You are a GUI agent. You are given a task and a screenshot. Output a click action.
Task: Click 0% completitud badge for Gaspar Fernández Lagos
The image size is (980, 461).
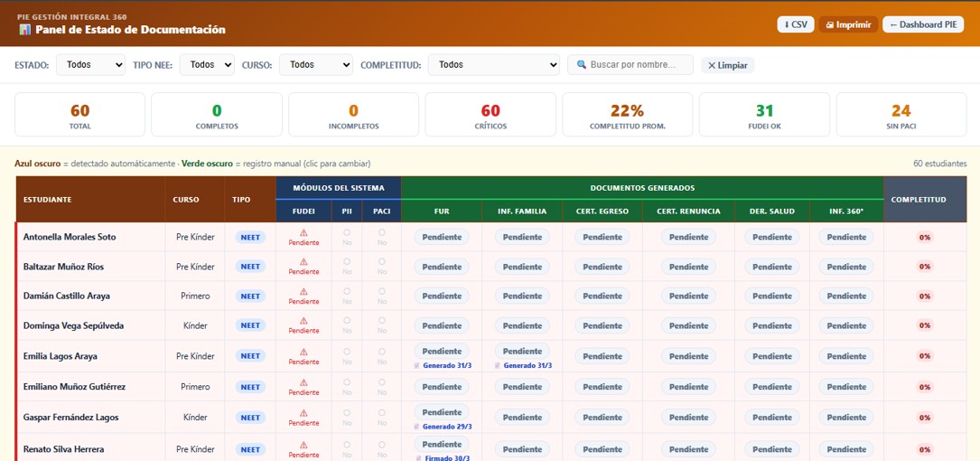(x=924, y=418)
